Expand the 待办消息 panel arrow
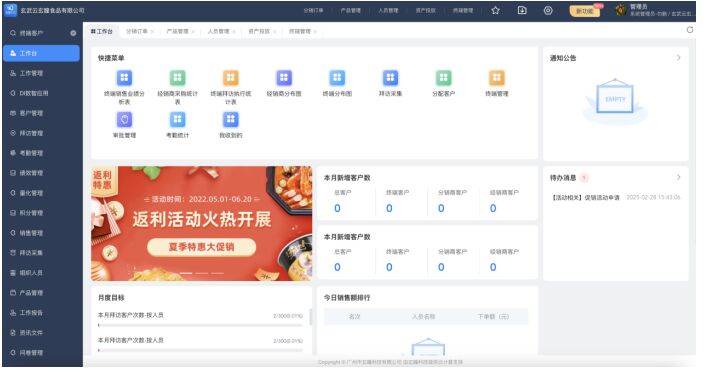The height and width of the screenshot is (370, 708). [678, 178]
